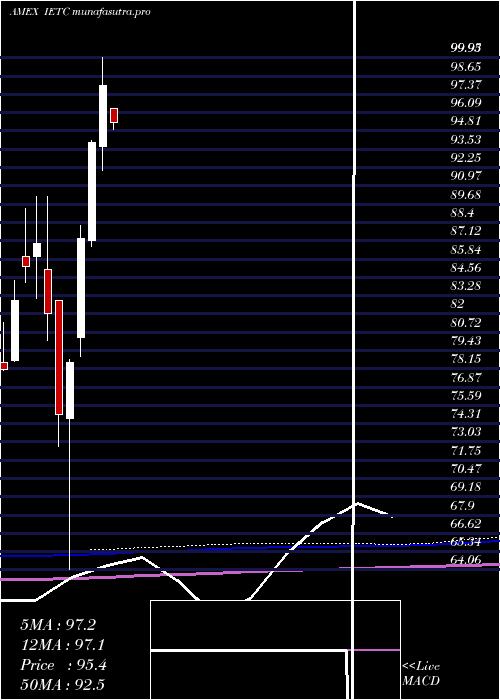
Task: Click the blue moving average line
Action: (250, 548)
